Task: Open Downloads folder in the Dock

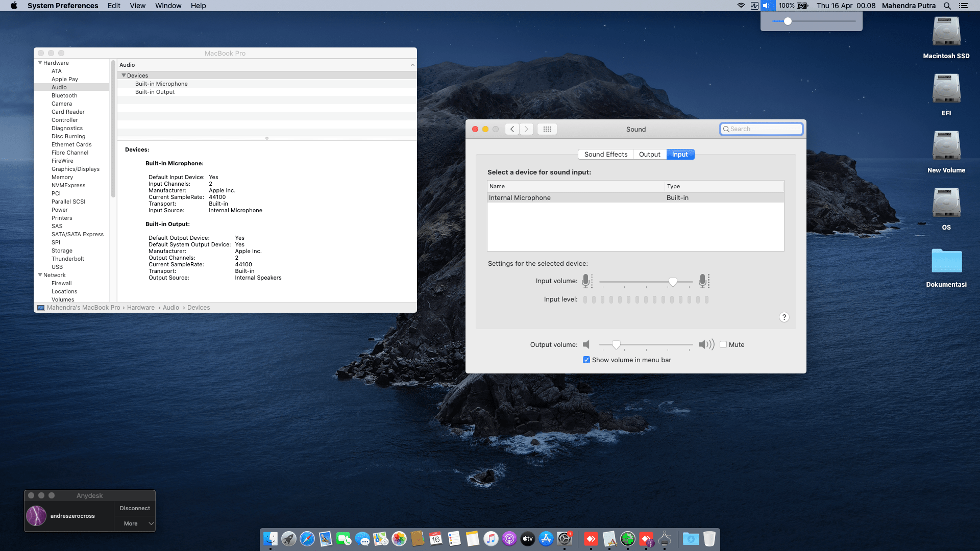Action: point(691,539)
